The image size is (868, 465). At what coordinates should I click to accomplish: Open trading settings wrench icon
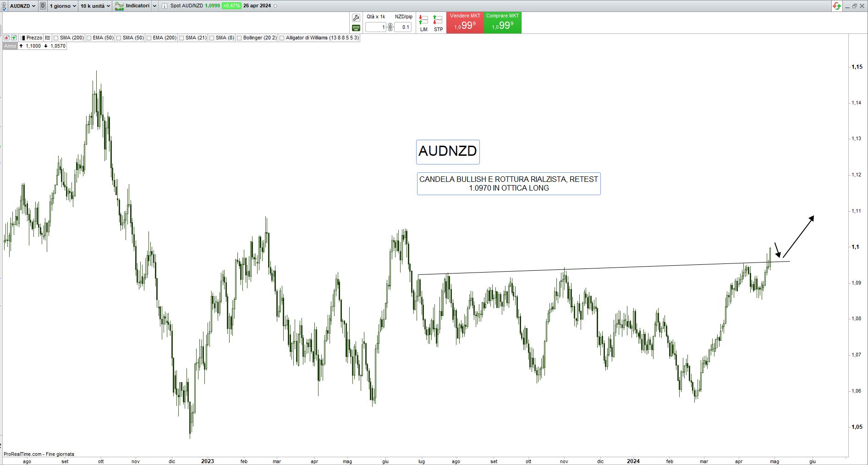pyautogui.click(x=356, y=18)
